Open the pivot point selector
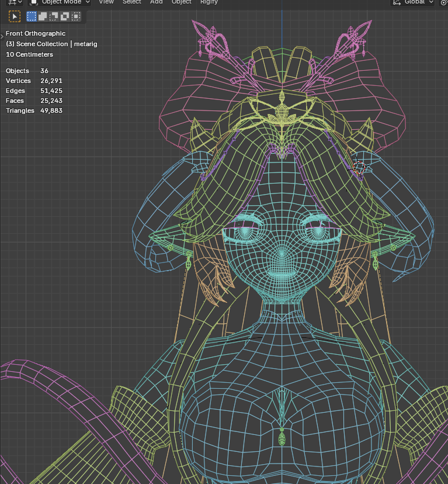 click(444, 2)
